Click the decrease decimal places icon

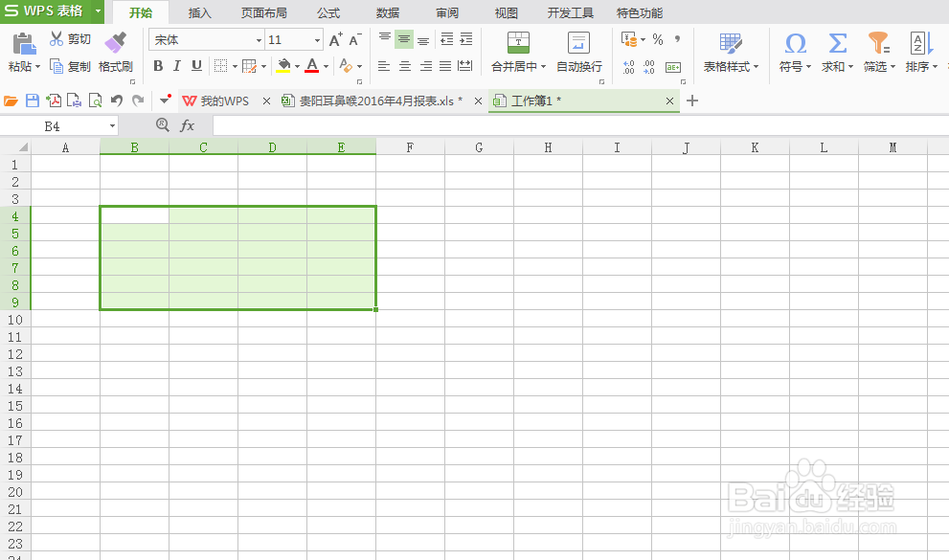[649, 67]
